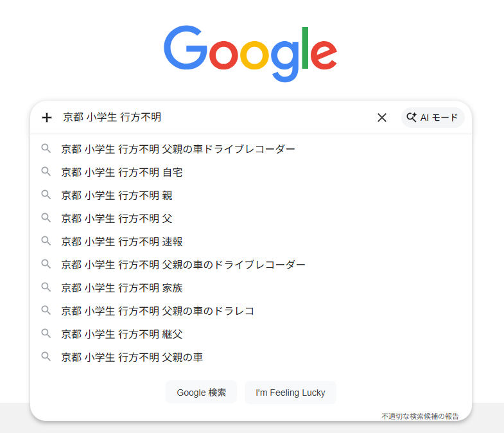
Task: Choose the 自宅 search suggestion
Action: (x=122, y=172)
